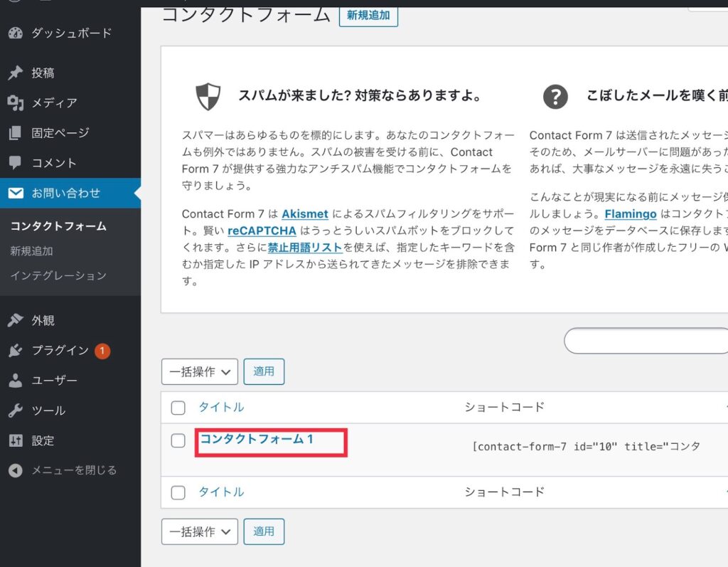Open the bottom 一括操作 bulk actions dropdown
Image resolution: width=728 pixels, height=567 pixels.
click(200, 531)
